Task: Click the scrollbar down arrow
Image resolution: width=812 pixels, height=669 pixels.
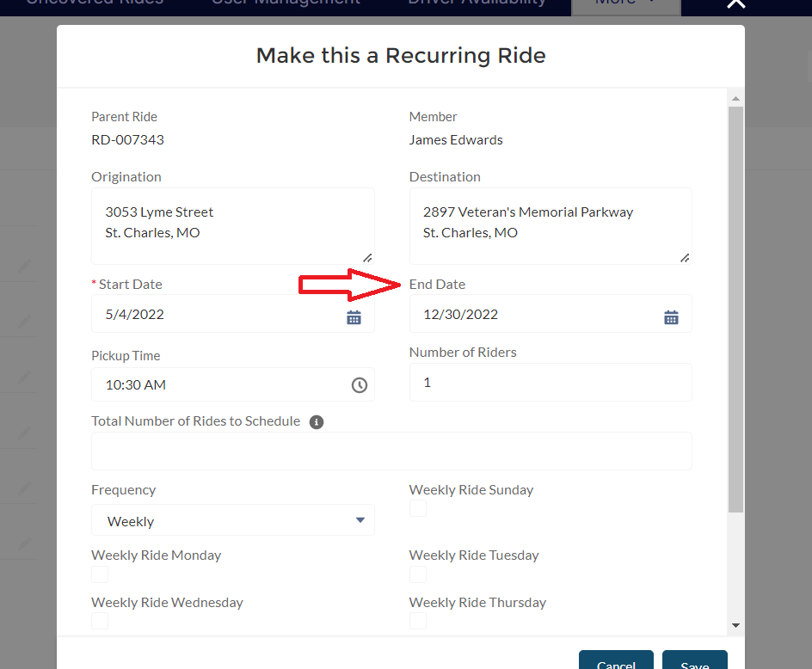Action: coord(735,625)
